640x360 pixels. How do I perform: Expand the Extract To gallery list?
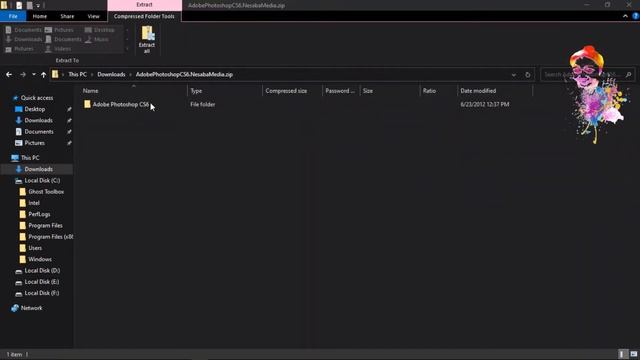(x=127, y=49)
